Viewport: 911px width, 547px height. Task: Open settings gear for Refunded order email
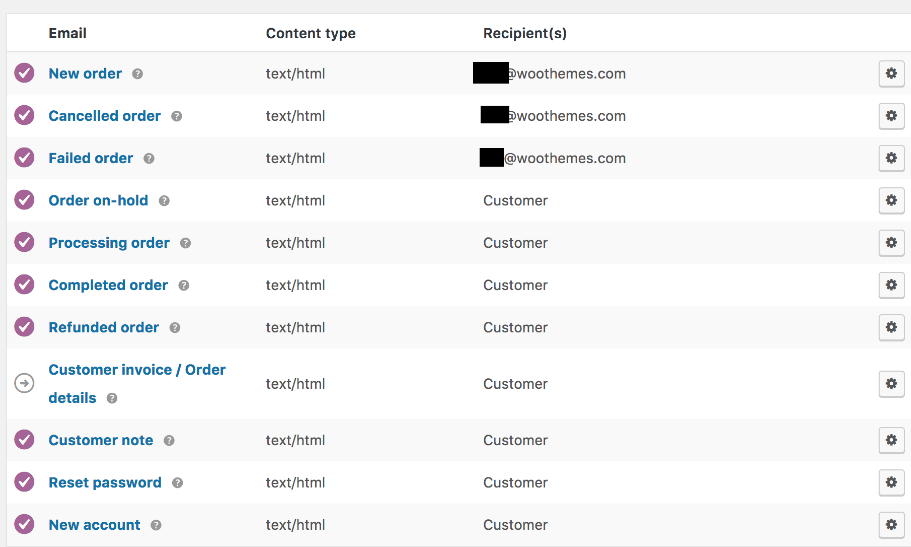pos(891,327)
